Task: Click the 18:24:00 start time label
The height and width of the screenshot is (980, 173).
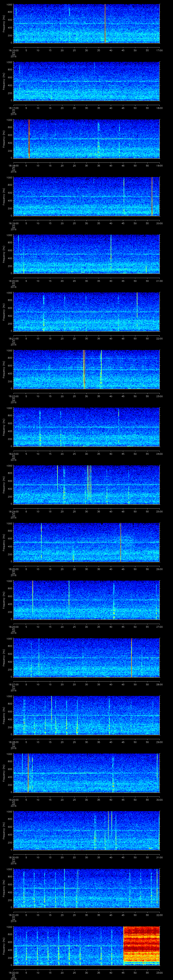Action: pos(14,511)
